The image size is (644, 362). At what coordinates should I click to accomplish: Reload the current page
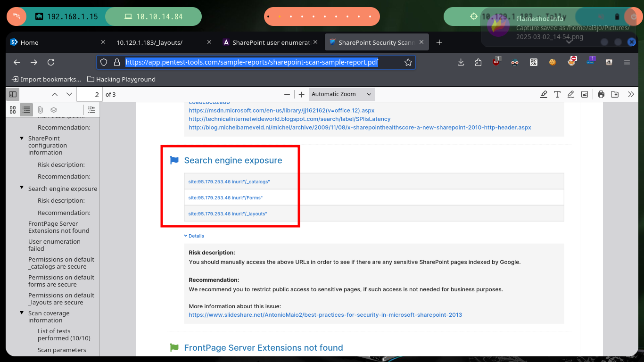click(51, 62)
